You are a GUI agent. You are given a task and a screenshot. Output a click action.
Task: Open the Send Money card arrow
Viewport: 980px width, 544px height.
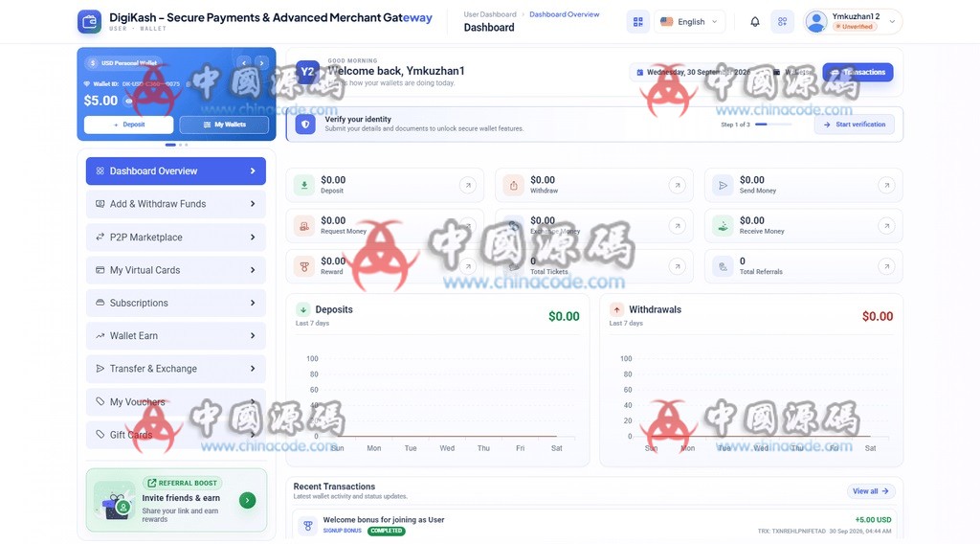pos(886,185)
